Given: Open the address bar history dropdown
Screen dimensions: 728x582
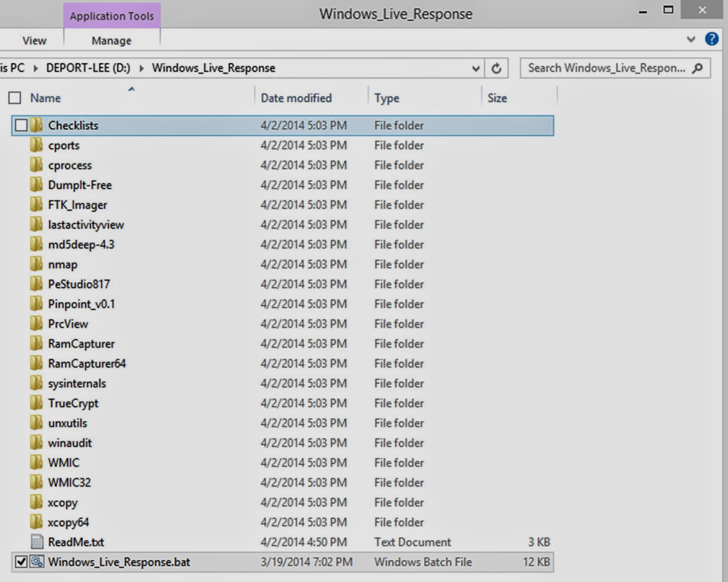Looking at the screenshot, I should [x=476, y=68].
